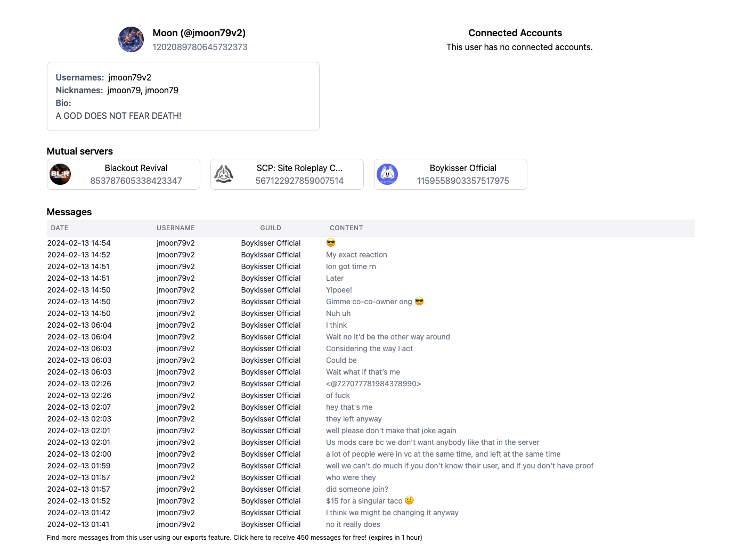Click the date 2024-02-13 02:00
The image size is (733, 560).
(79, 454)
